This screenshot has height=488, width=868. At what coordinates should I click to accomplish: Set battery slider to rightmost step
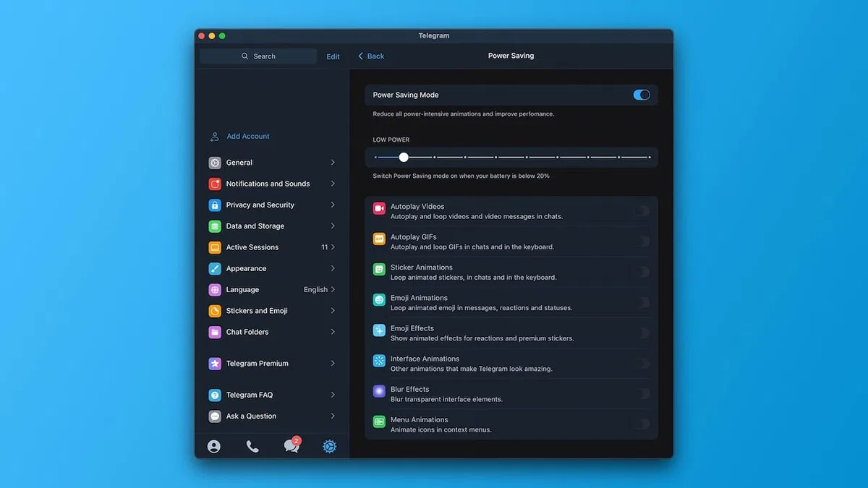(x=650, y=157)
